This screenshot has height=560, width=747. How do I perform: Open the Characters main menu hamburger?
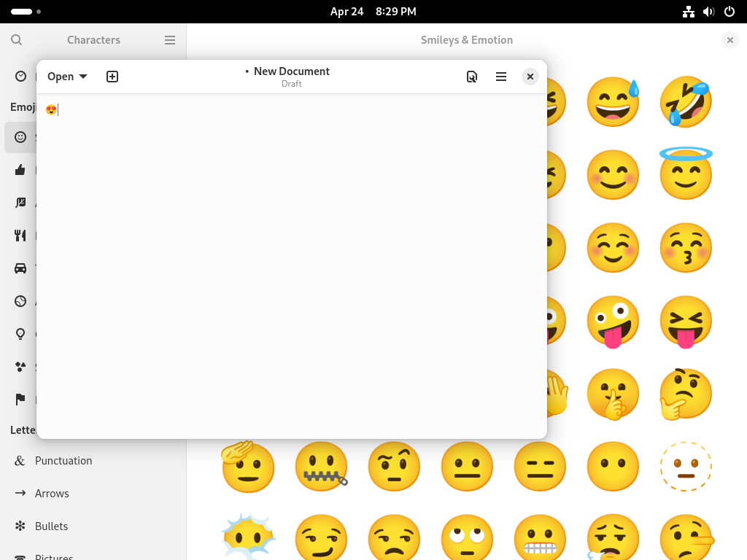170,40
